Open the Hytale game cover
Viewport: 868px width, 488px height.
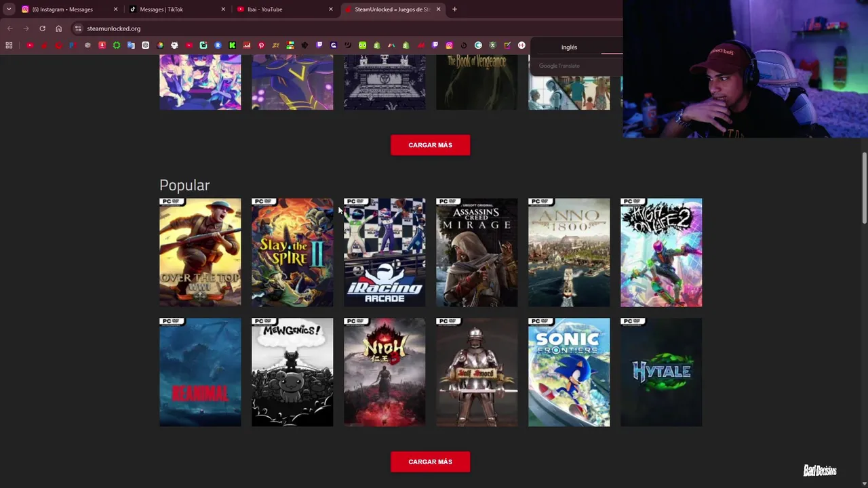click(661, 372)
